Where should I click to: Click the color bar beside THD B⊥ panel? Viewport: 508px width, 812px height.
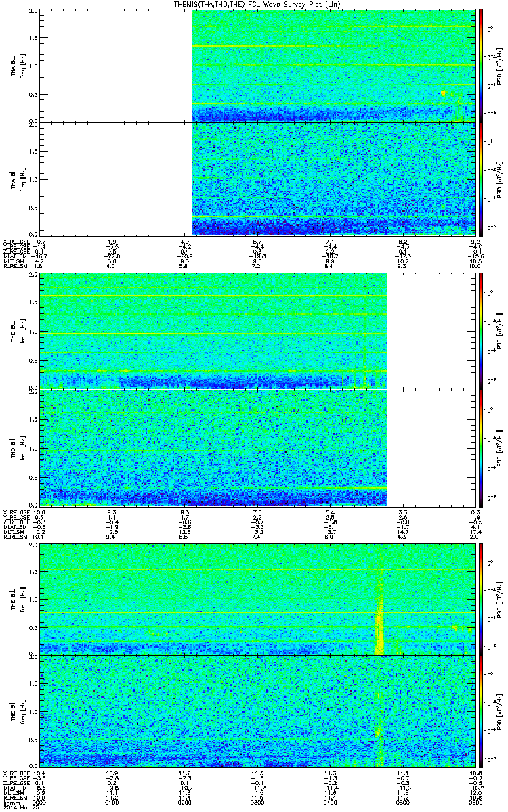tap(481, 330)
